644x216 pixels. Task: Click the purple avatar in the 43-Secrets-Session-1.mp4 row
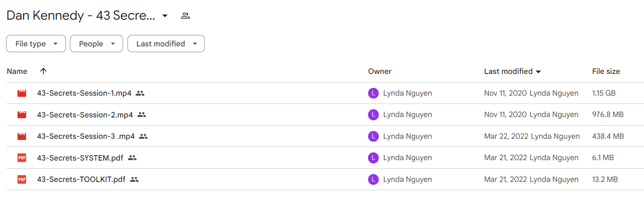pyautogui.click(x=373, y=93)
